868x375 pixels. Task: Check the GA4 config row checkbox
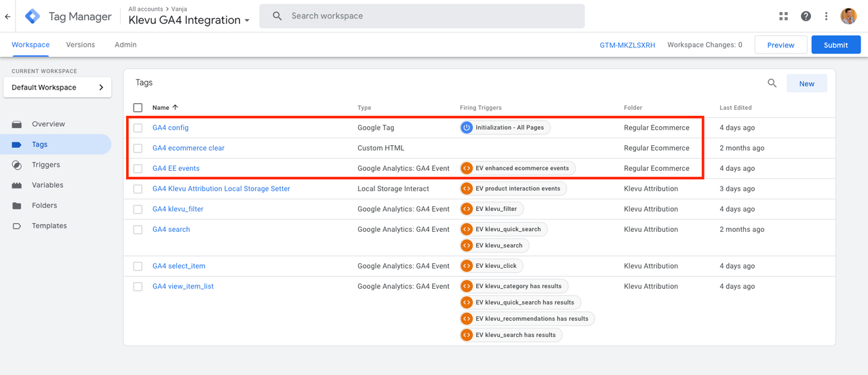(x=138, y=127)
